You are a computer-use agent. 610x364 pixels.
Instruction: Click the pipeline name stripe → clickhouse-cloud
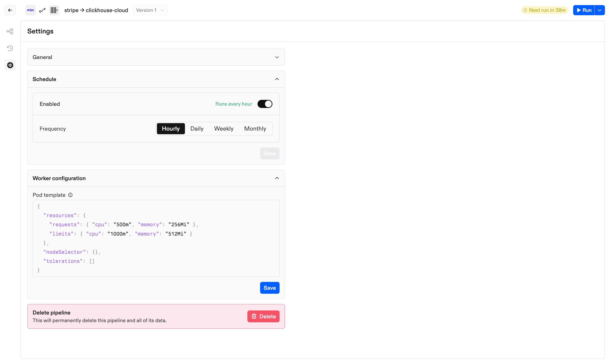[x=96, y=10]
